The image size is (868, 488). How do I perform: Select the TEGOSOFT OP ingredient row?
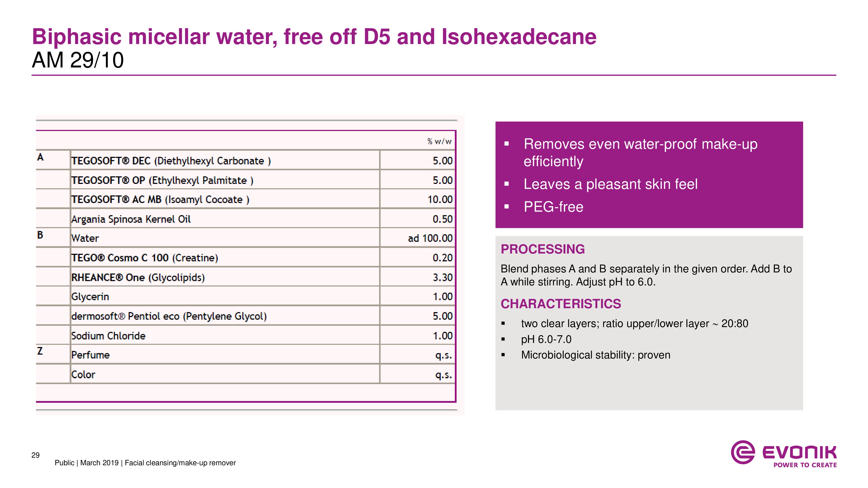(x=162, y=180)
